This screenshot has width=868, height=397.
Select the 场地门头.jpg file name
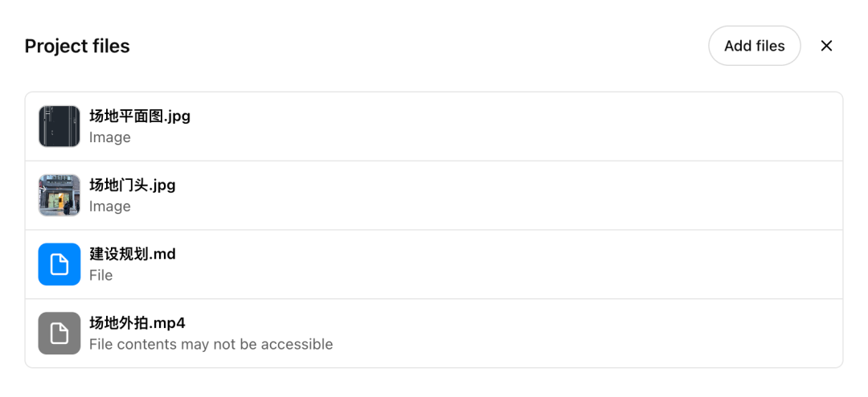coord(132,185)
